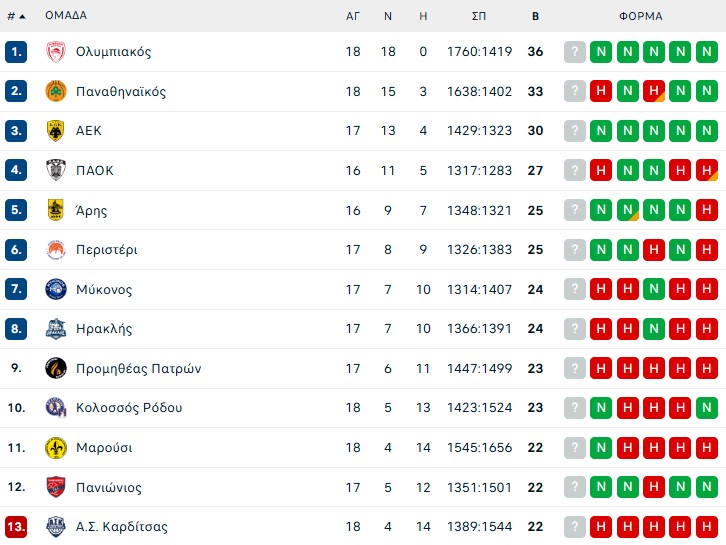The image size is (726, 545).
Task: Click the Περιστέρι team logo
Action: (55, 250)
